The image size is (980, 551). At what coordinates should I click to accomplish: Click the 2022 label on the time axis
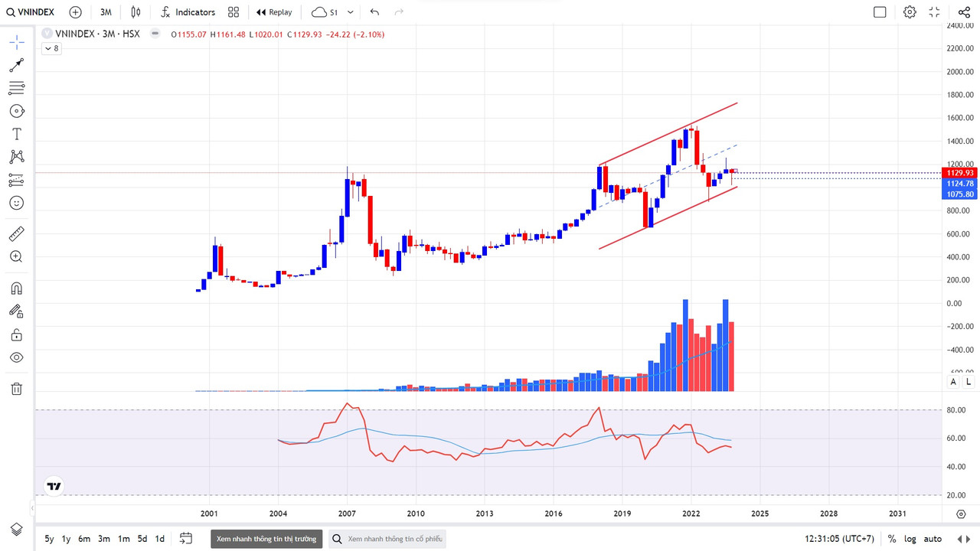pos(691,514)
